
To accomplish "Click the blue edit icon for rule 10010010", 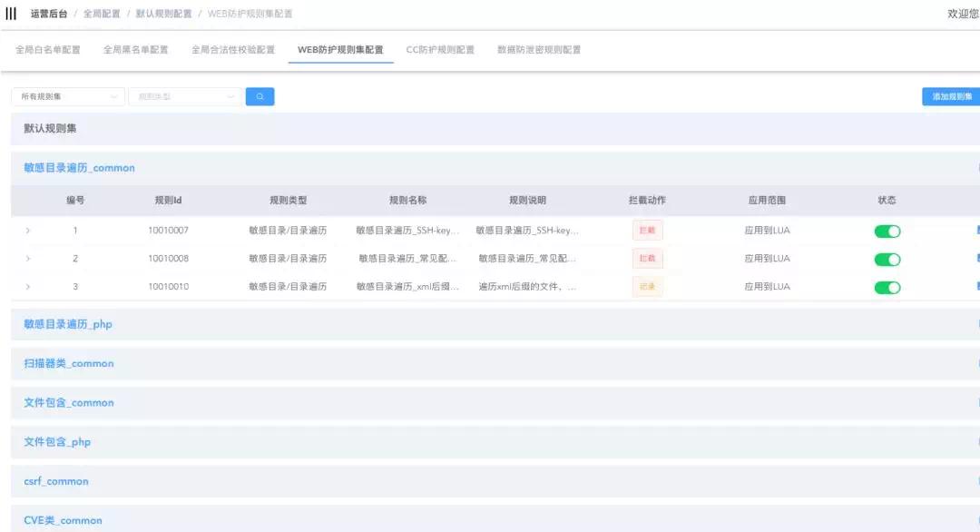I will pyautogui.click(x=976, y=287).
